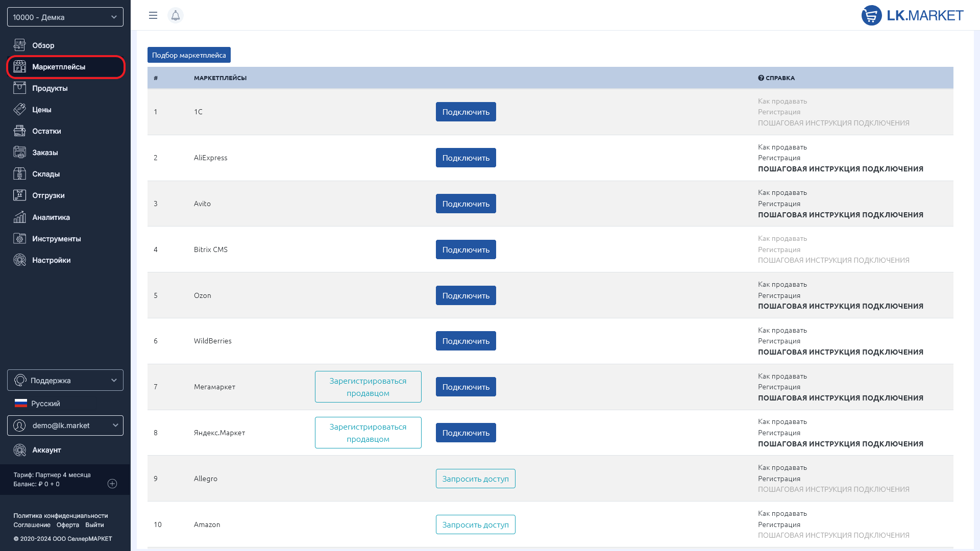Click Подключить for Мегамаркет

pyautogui.click(x=465, y=387)
